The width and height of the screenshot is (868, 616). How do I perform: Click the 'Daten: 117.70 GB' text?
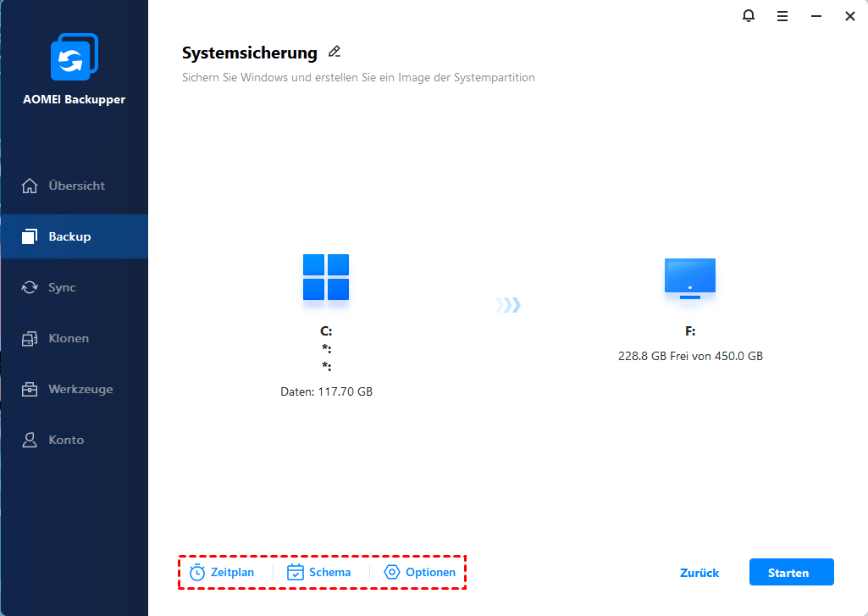(x=327, y=391)
